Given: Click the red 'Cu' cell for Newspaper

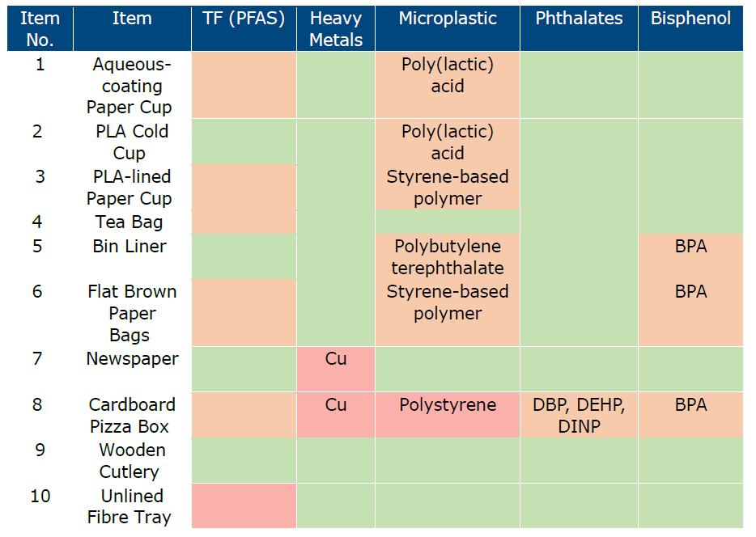Looking at the screenshot, I should (336, 369).
